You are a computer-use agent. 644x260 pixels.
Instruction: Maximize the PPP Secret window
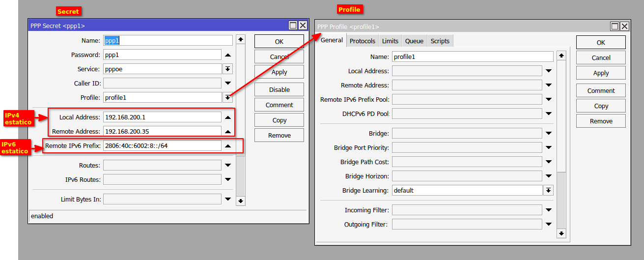(293, 26)
